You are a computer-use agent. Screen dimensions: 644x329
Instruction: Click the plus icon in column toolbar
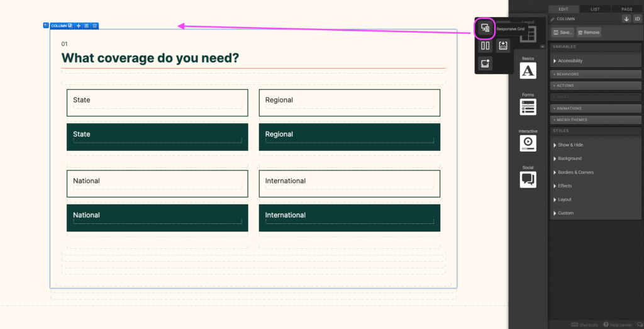(79, 26)
